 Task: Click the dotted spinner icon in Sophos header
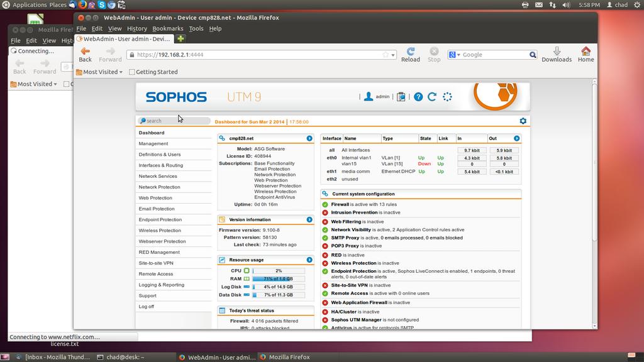pos(447,97)
